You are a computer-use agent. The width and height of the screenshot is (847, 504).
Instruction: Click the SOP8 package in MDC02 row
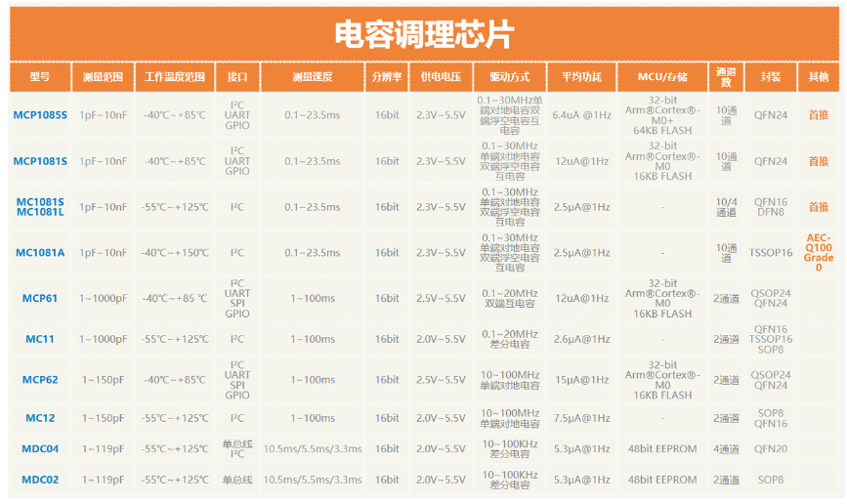click(770, 480)
